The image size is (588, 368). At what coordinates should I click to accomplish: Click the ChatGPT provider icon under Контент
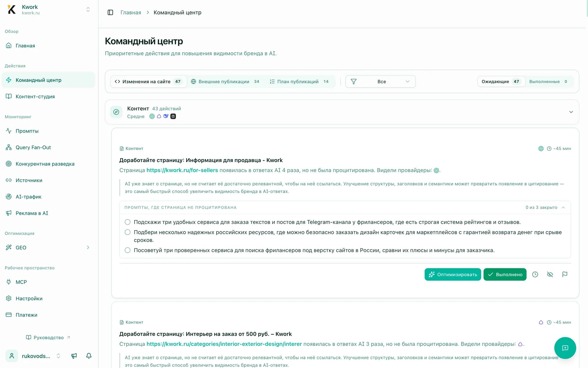tap(152, 116)
